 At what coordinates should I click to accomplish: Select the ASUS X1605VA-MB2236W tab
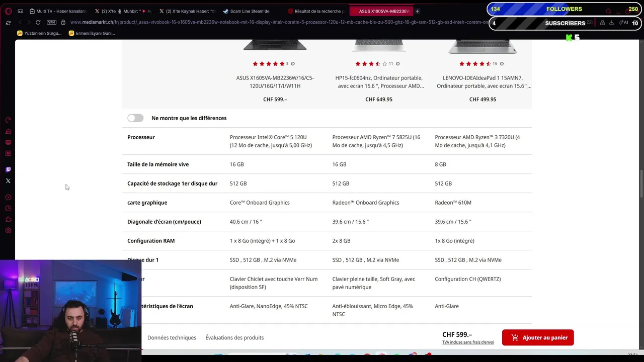381,11
